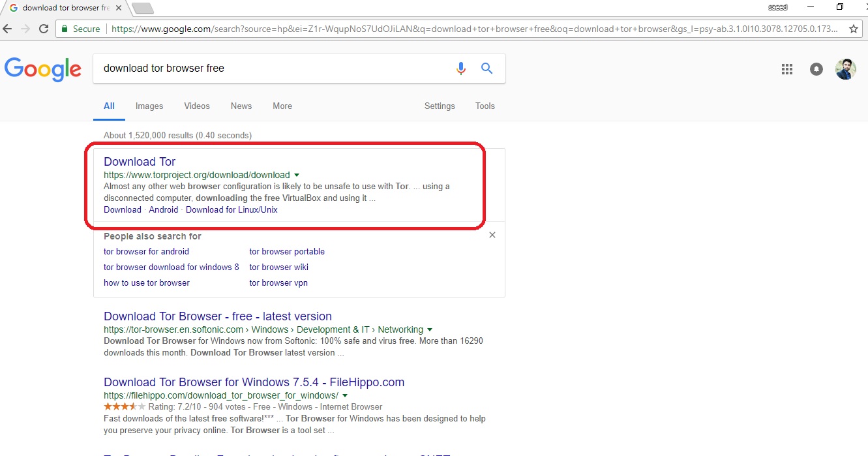Click the browser back arrow
Image resolution: width=868 pixels, height=456 pixels.
coord(8,29)
